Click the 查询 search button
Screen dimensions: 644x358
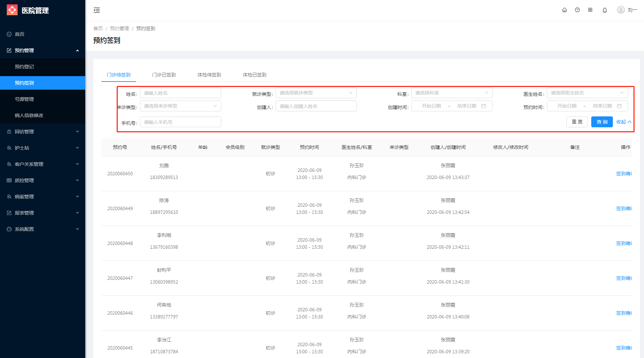[602, 122]
